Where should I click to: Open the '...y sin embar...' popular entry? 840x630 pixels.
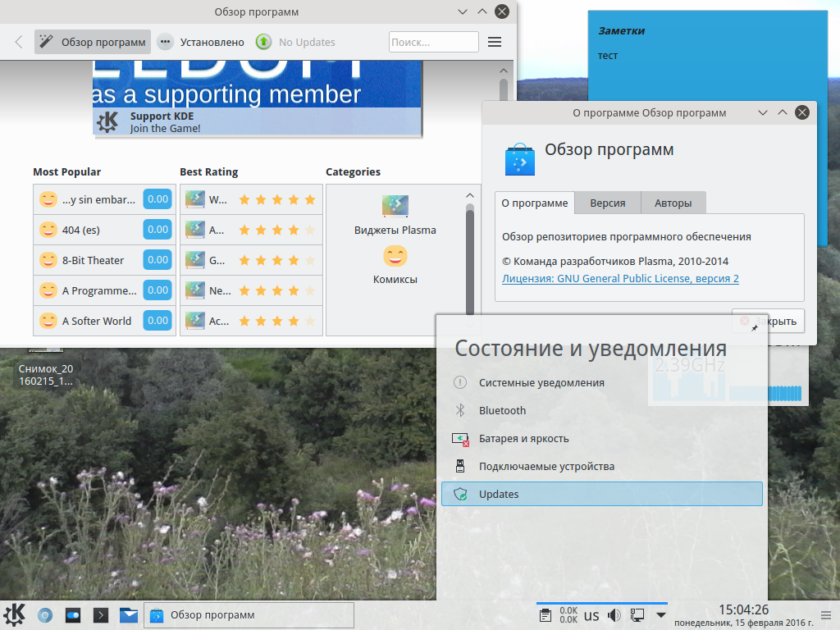(104, 199)
